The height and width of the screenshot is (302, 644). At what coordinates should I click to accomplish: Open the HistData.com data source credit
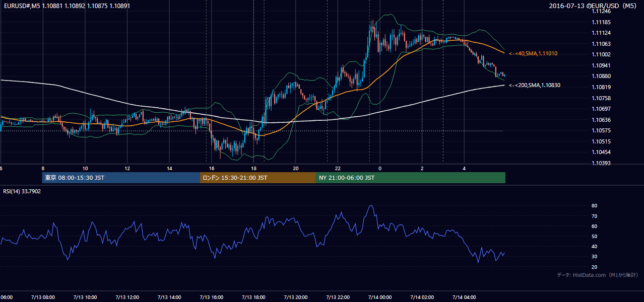click(x=598, y=275)
